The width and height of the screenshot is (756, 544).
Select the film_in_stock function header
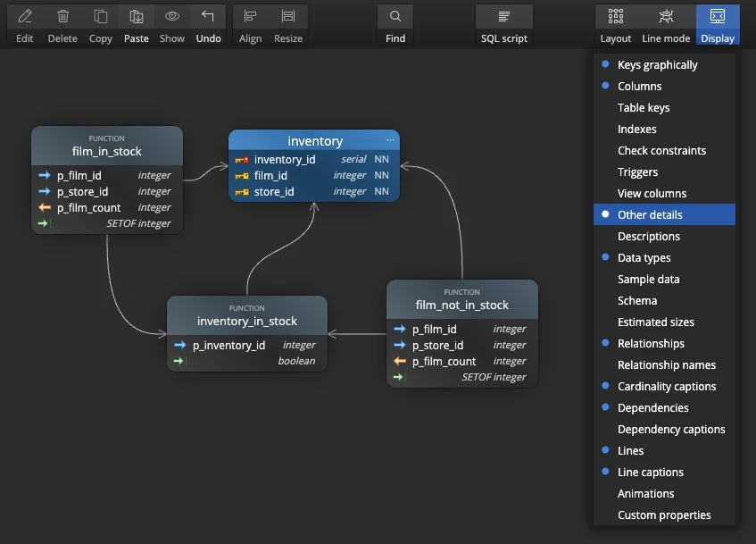107,146
